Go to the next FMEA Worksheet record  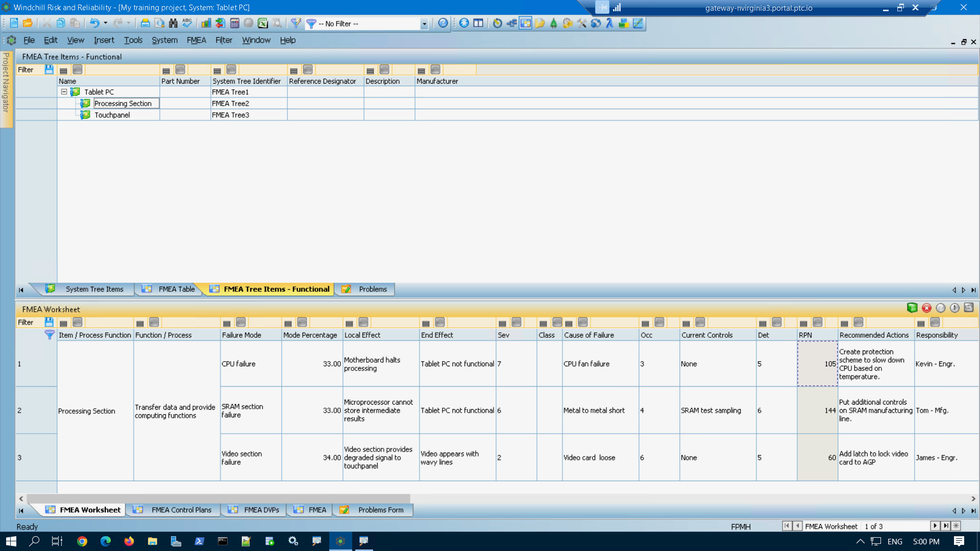pyautogui.click(x=935, y=526)
